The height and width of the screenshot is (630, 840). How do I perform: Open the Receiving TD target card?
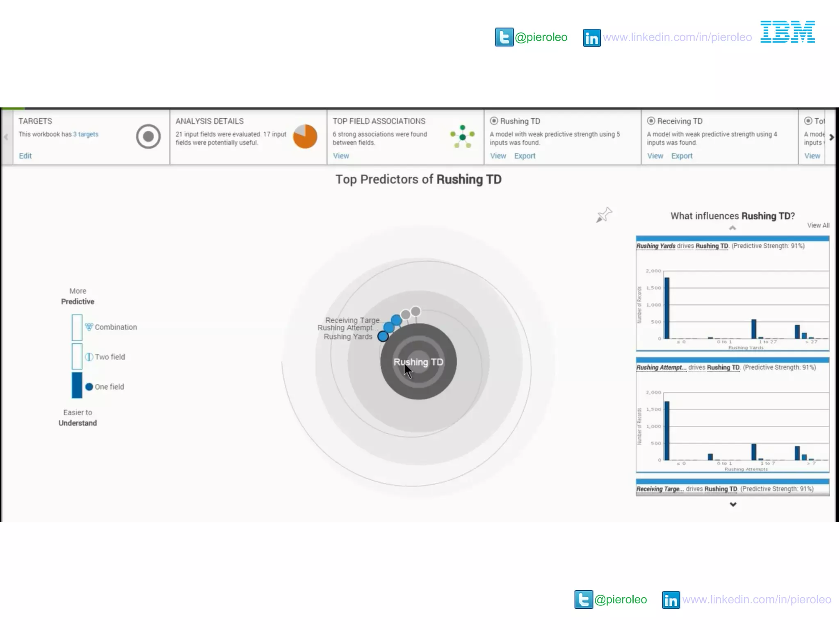tap(679, 121)
